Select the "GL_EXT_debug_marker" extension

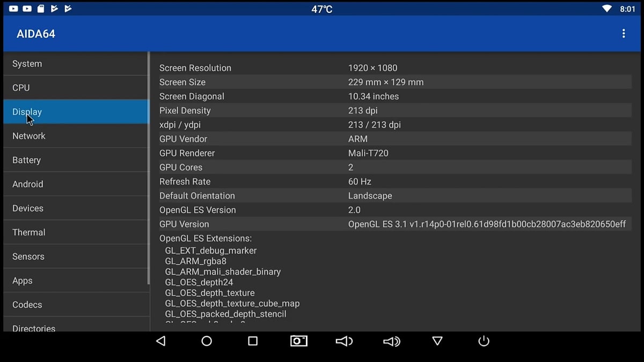211,250
